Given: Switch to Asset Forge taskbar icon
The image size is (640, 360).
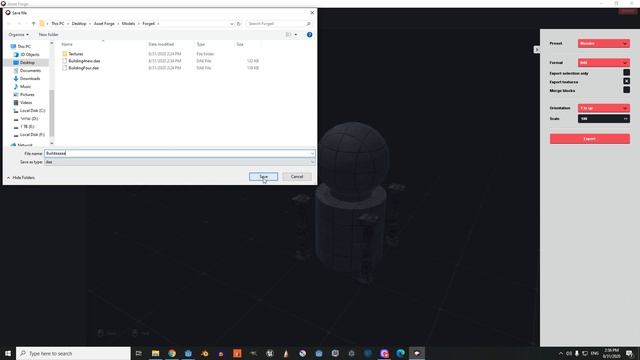Looking at the screenshot, I should click(417, 353).
